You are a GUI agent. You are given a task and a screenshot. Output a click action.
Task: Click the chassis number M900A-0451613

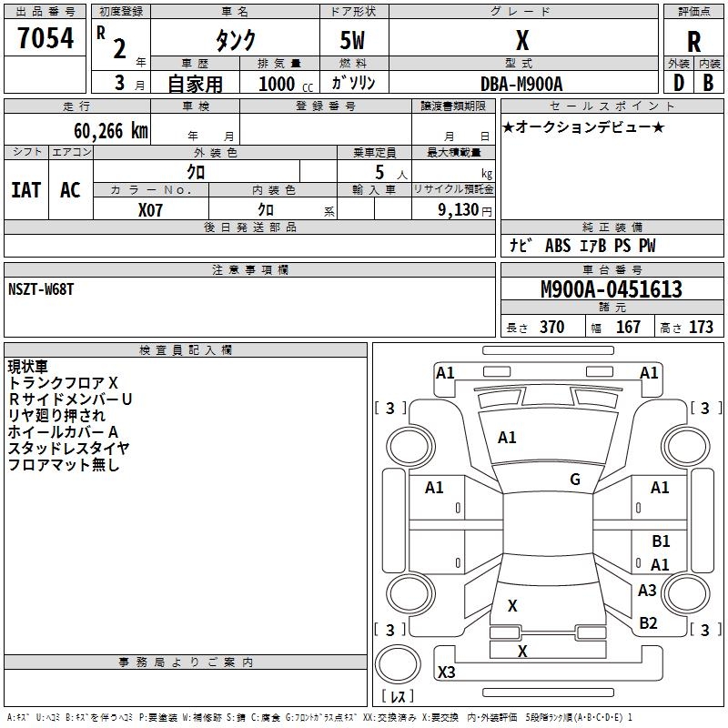612,288
